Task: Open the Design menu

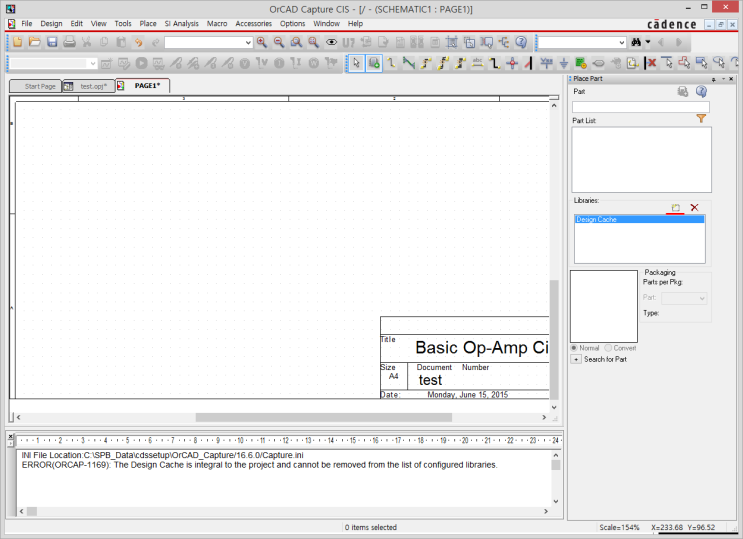Action: click(51, 23)
